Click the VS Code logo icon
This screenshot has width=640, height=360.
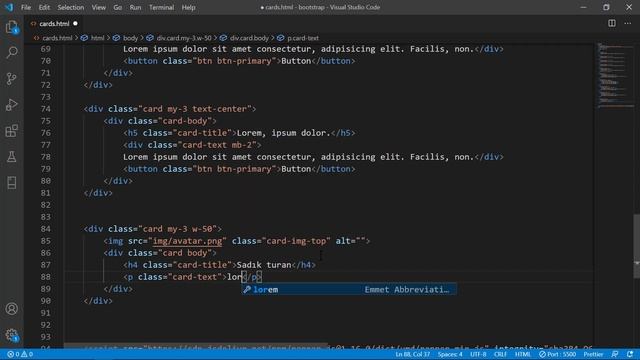[9, 7]
